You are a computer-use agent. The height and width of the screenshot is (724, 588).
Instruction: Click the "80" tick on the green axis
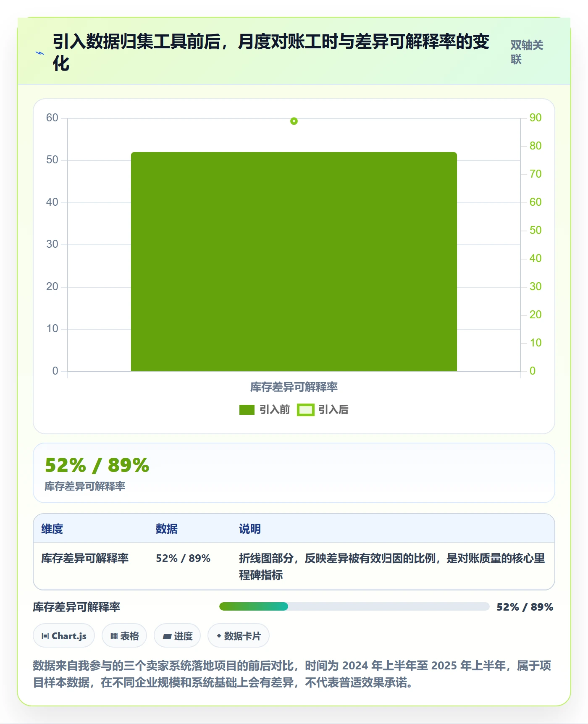pyautogui.click(x=535, y=146)
